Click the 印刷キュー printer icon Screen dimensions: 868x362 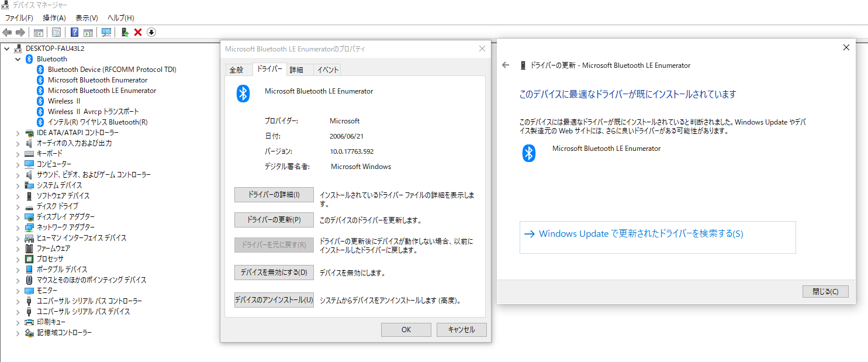[29, 322]
